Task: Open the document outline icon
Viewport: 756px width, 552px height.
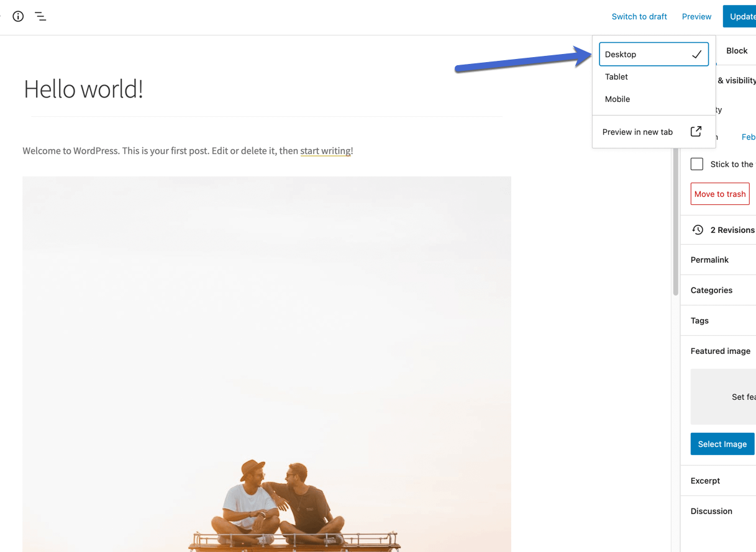Action: pos(40,16)
